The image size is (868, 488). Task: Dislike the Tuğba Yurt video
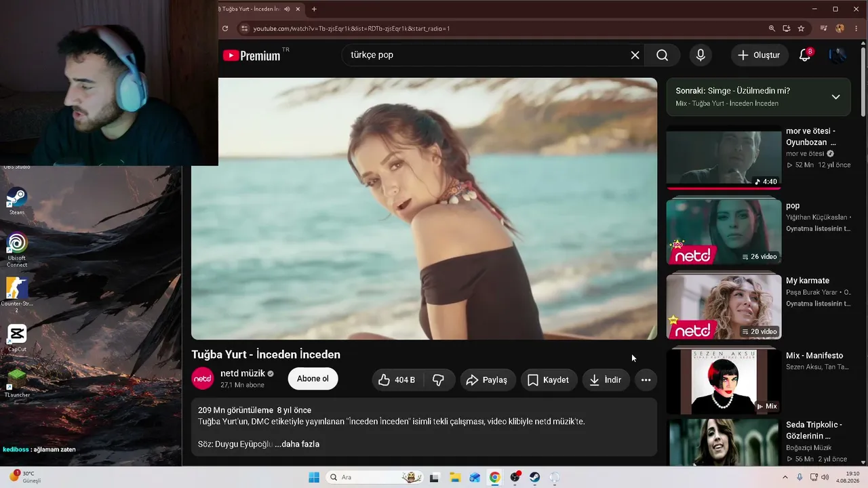438,380
